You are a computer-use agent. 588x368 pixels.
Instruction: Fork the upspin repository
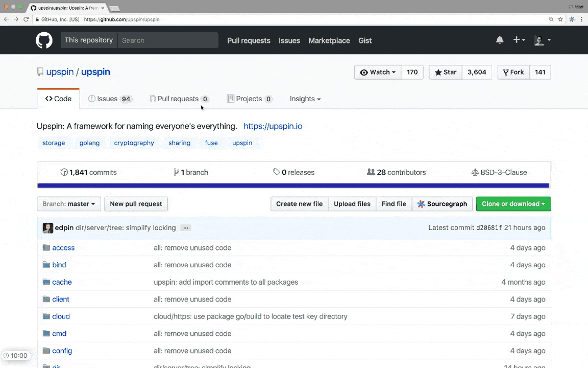pyautogui.click(x=513, y=72)
